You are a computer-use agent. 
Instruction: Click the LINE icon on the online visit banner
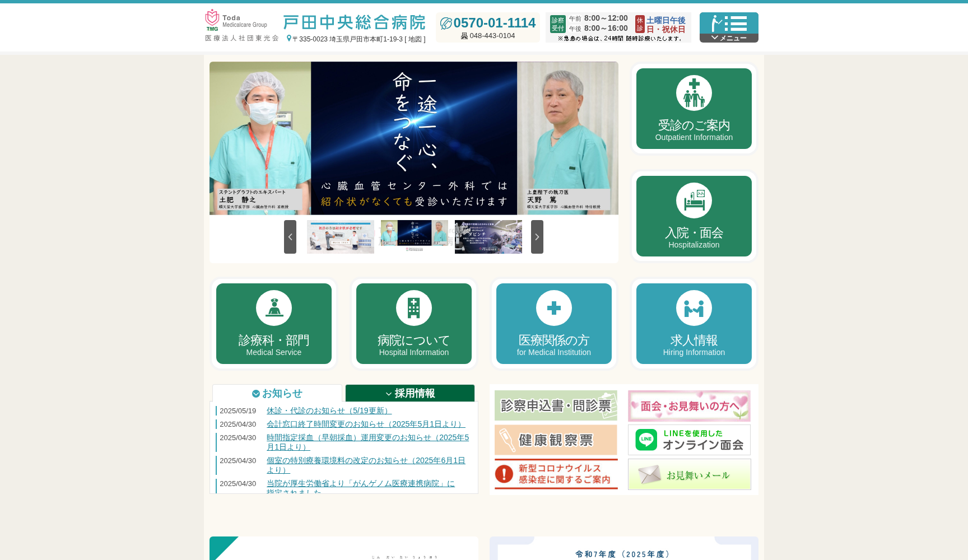[647, 440]
